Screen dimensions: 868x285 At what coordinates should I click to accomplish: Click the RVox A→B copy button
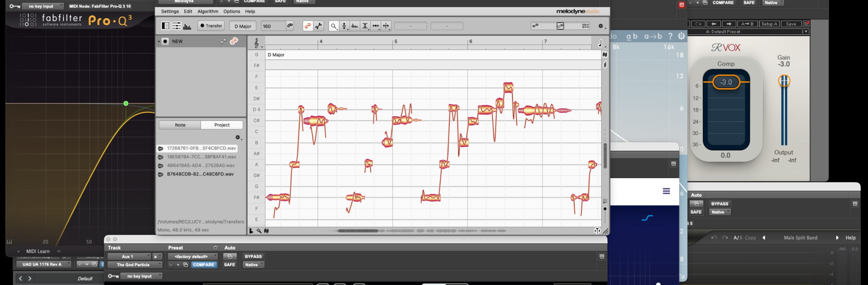(x=747, y=24)
